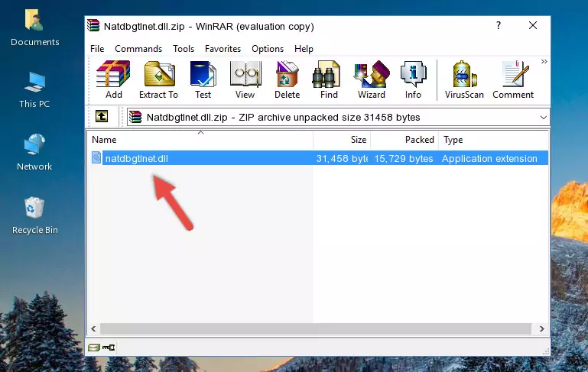
Task: Sort by the Type column header
Action: 493,140
